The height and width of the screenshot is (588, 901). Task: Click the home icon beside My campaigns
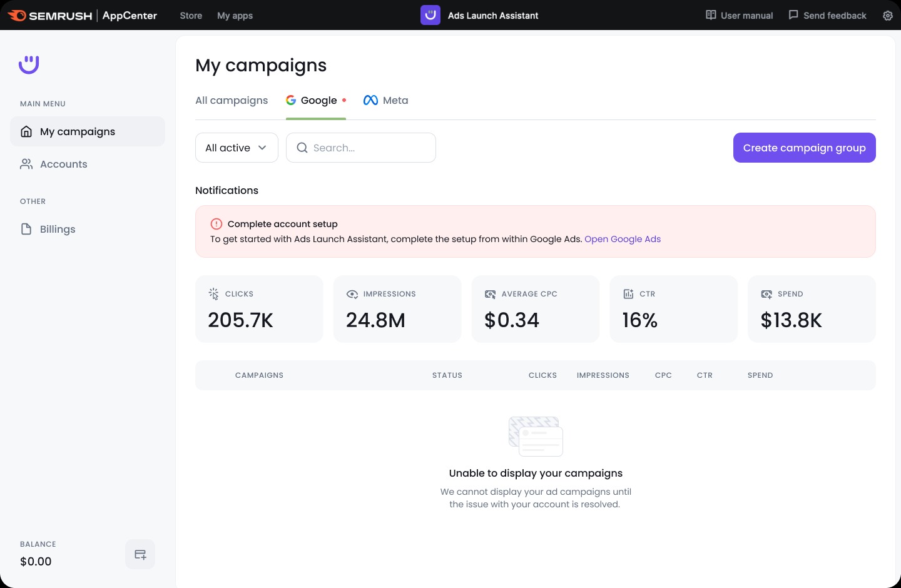pos(26,131)
